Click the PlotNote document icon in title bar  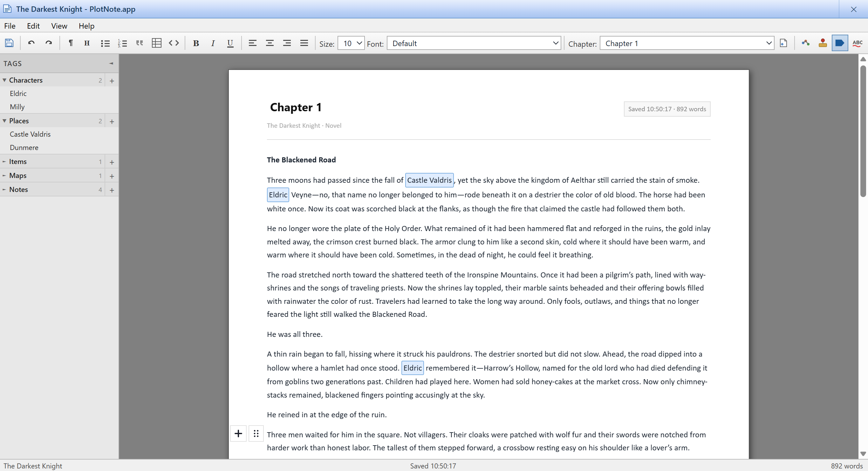click(x=7, y=9)
